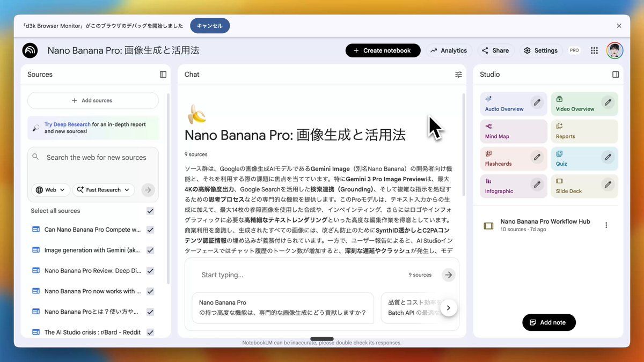Edit Audio Overview settings with its pencil icon
Viewport: 644px width, 362px height.
click(x=537, y=102)
